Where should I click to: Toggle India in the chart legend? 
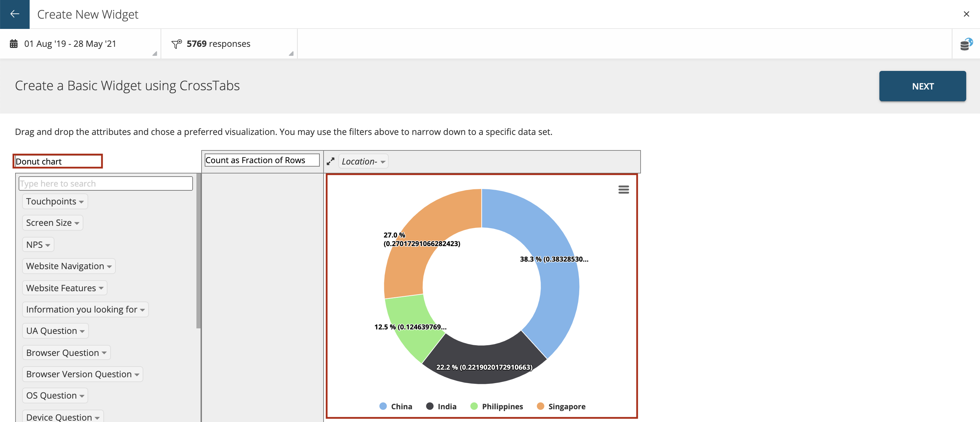coord(441,407)
